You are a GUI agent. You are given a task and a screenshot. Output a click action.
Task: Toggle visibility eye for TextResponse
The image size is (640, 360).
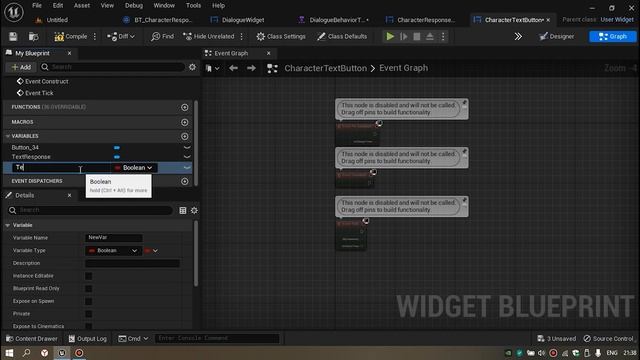pyautogui.click(x=187, y=157)
